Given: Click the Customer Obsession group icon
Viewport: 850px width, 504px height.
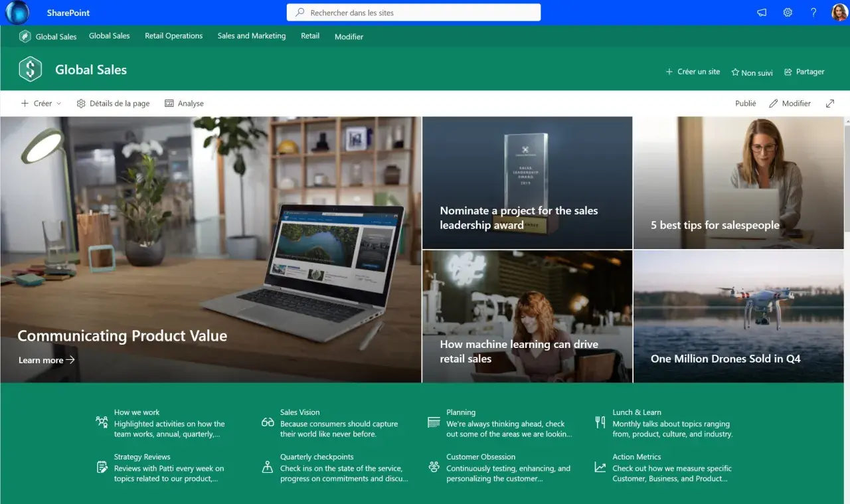Looking at the screenshot, I should click(x=434, y=467).
